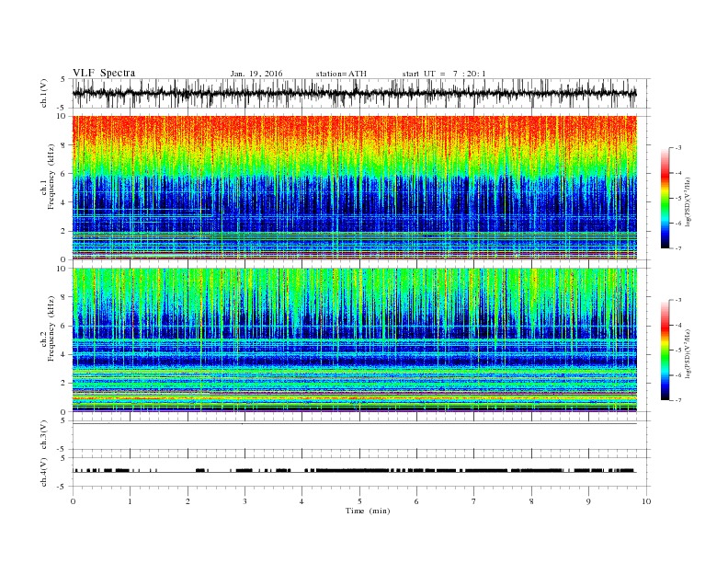Click inside the ch.2 frequency spectrogram
Viewport: 728px width, 563px height.
point(355,340)
